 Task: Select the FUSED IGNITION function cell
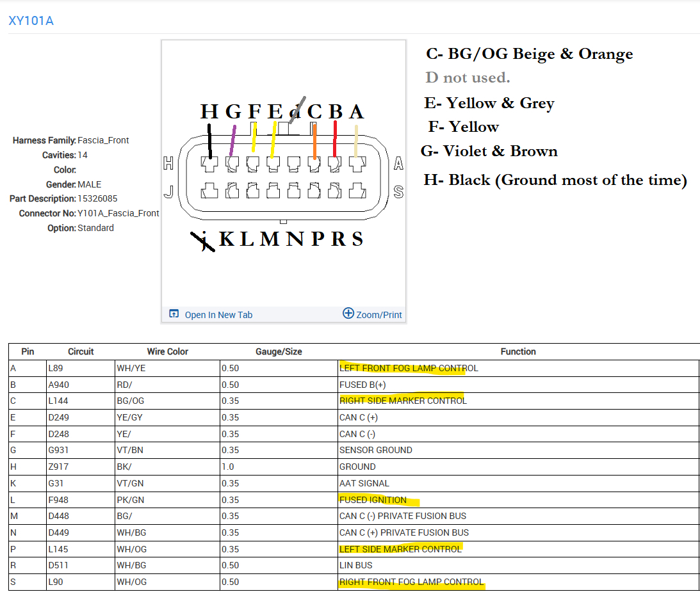373,500
